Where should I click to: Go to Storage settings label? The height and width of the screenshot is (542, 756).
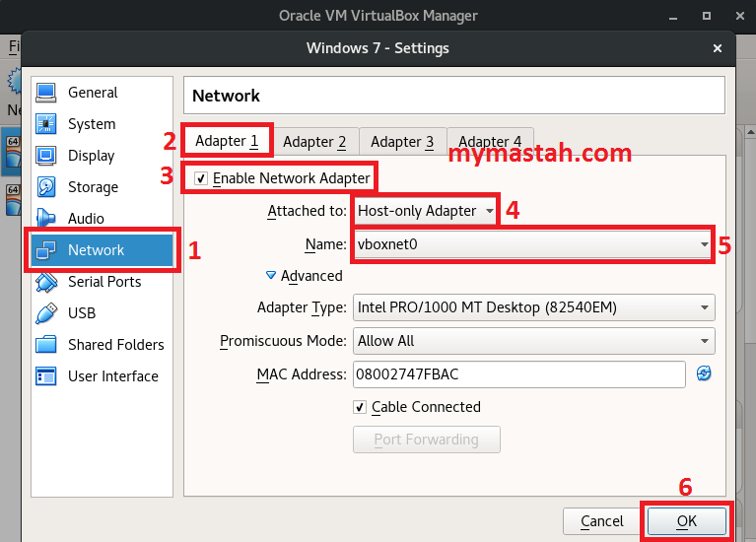coord(93,187)
